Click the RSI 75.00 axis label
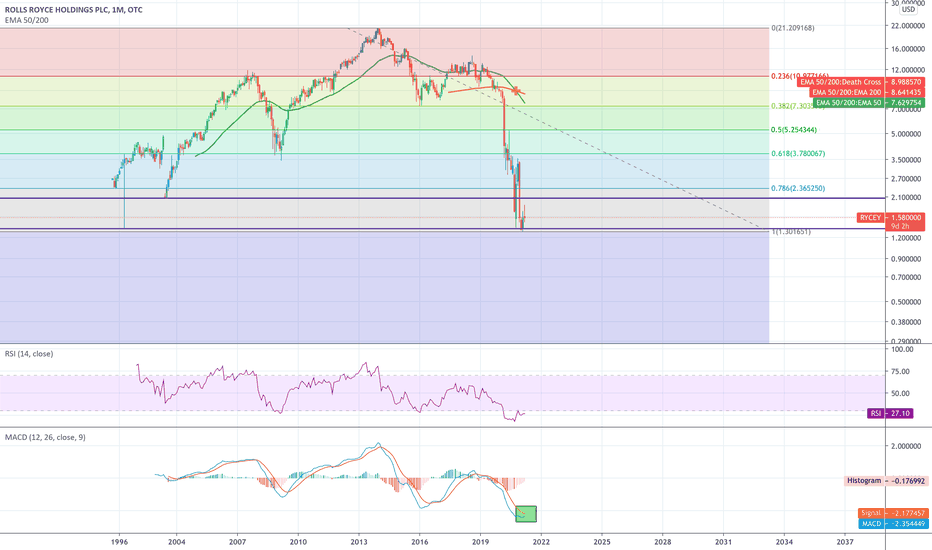This screenshot has width=932, height=550. [x=900, y=372]
